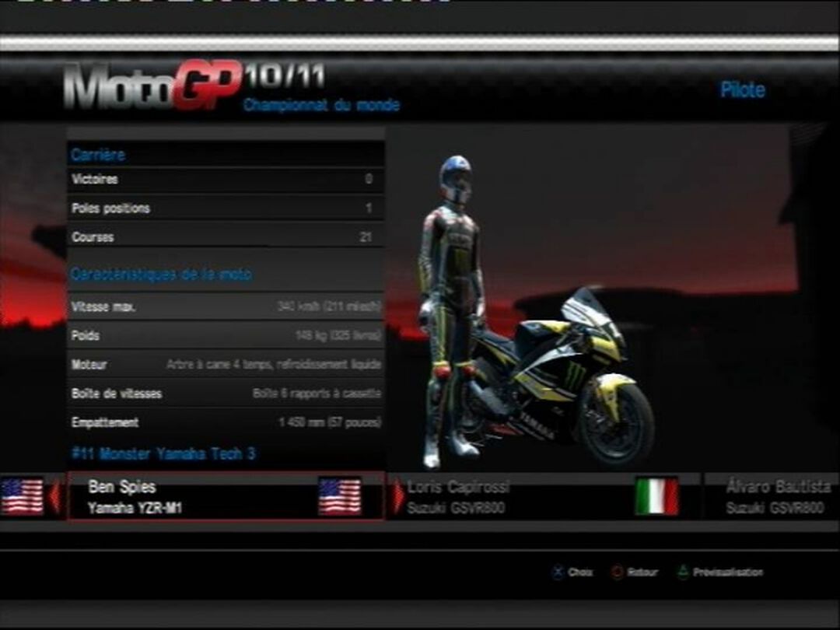
Task: Click the Poles positions row
Action: tap(226, 208)
